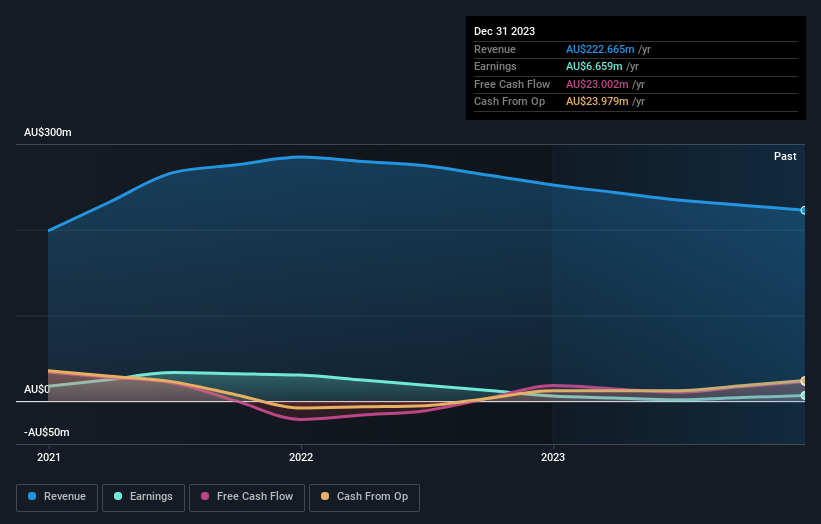
Task: Click the Dec 31 2023 tooltip date
Action: click(504, 31)
